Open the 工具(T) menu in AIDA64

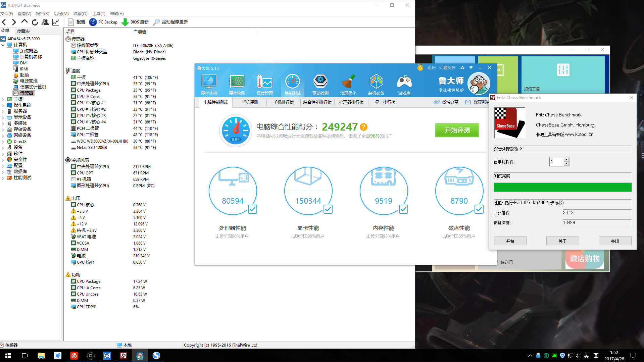(99, 14)
